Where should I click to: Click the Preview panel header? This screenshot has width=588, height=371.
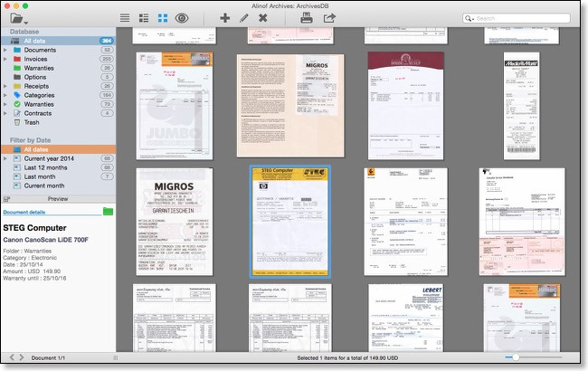coord(58,199)
